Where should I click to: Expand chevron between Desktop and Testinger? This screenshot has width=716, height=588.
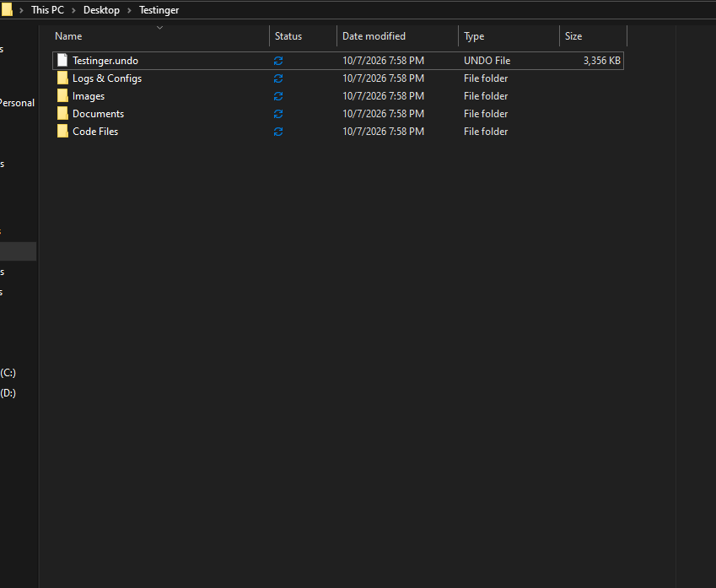point(129,10)
